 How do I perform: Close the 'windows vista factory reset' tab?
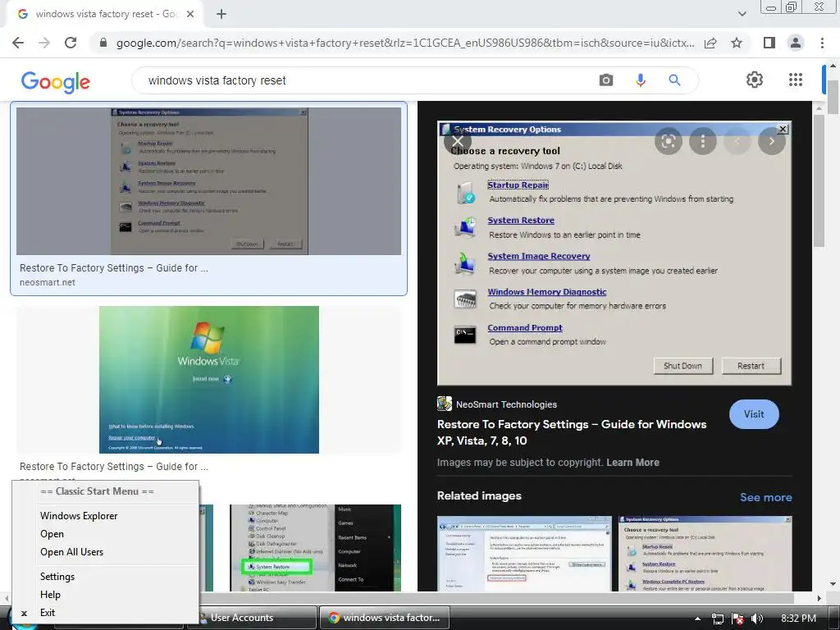click(190, 14)
